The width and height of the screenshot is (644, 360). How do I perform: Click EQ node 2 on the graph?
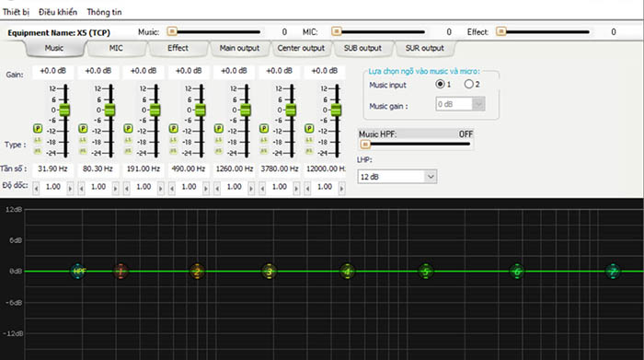pyautogui.click(x=197, y=272)
